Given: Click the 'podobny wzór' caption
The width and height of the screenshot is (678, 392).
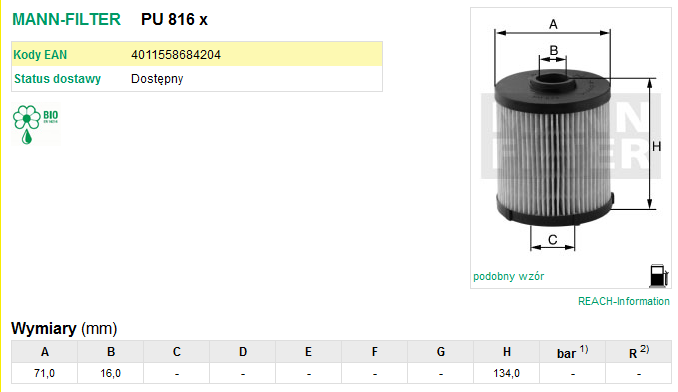Looking at the screenshot, I should 508,276.
